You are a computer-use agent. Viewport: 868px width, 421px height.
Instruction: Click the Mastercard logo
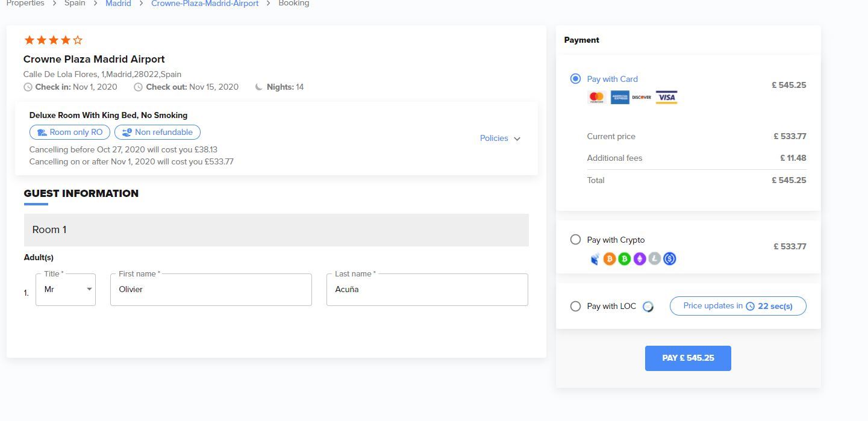[596, 97]
